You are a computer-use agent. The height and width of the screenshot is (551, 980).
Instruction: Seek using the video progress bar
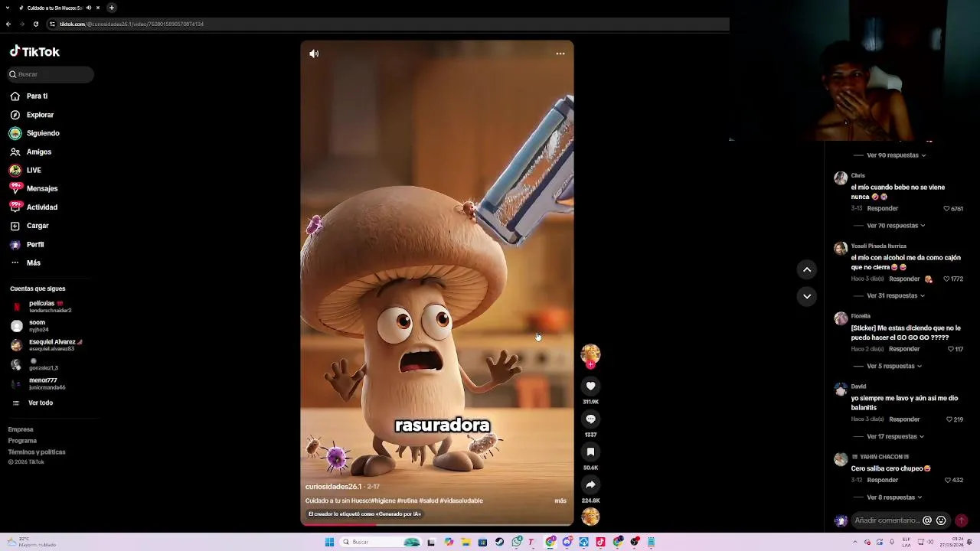pyautogui.click(x=437, y=524)
